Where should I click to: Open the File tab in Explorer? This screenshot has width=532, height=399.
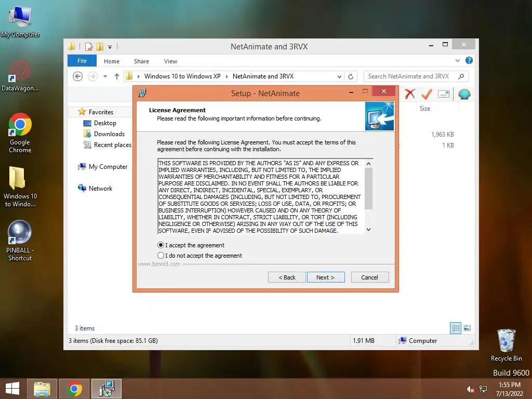pyautogui.click(x=82, y=61)
